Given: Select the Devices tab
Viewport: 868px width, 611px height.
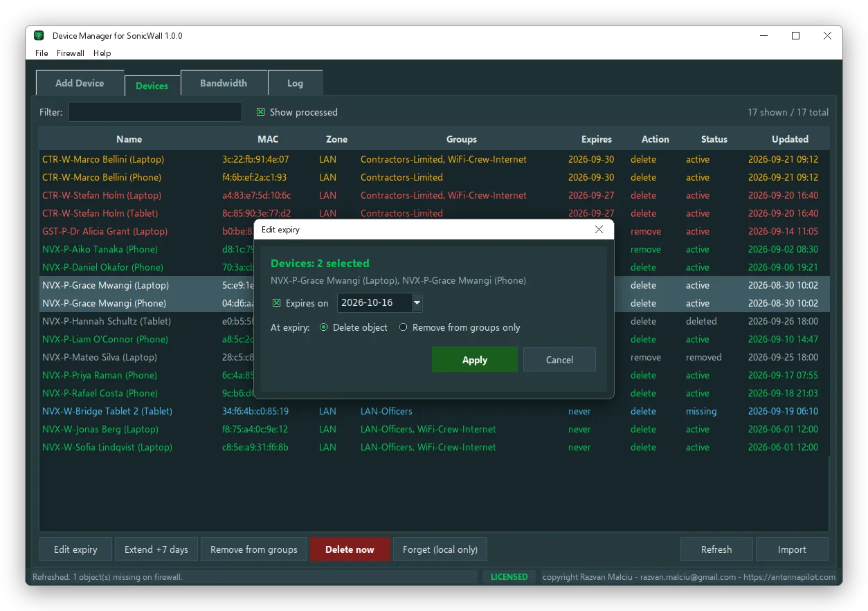Looking at the screenshot, I should tap(152, 86).
